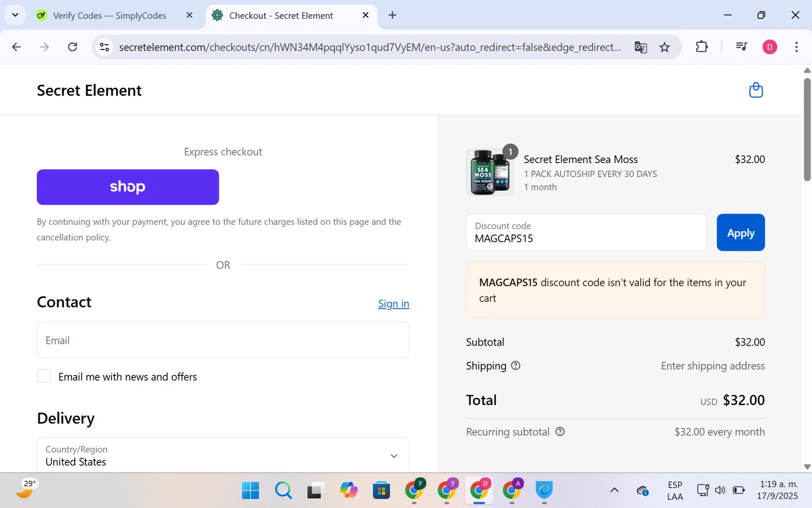
Task: Open the battery tray icon
Action: pyautogui.click(x=738, y=490)
